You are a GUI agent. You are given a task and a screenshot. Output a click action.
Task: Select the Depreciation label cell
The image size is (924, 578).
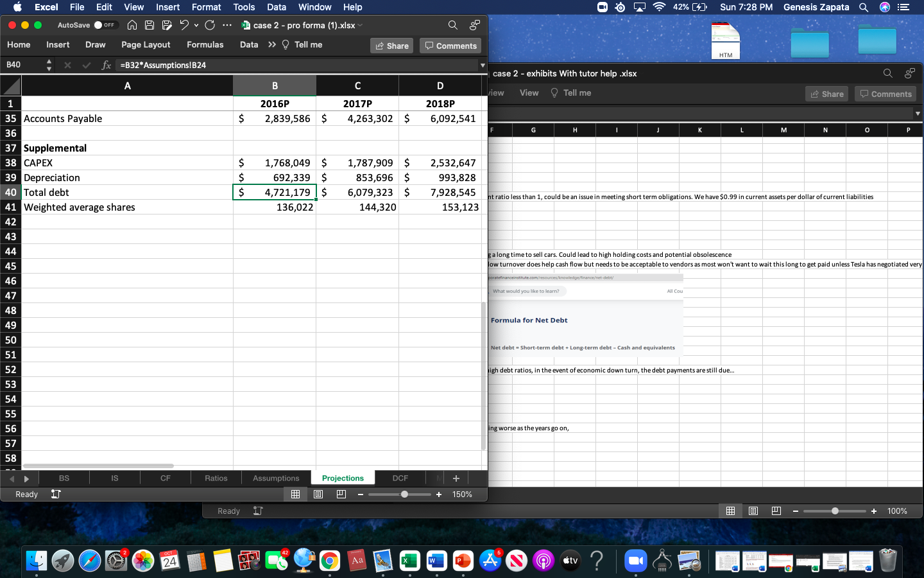(127, 177)
